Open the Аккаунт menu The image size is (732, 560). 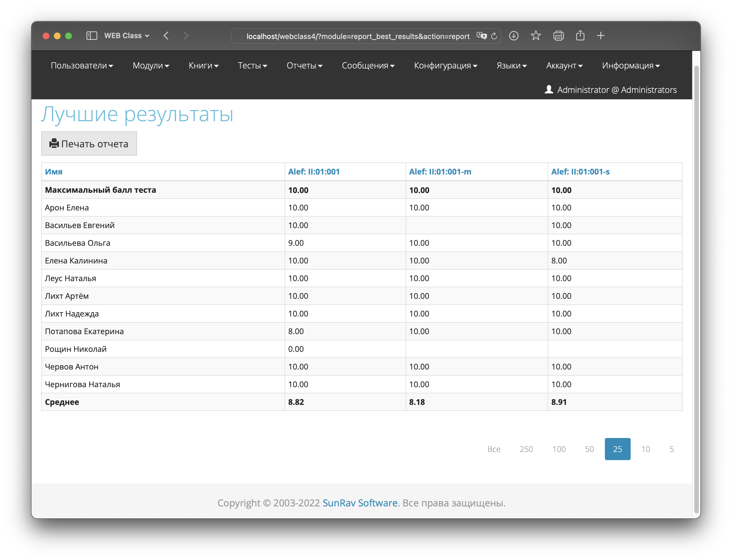click(x=564, y=66)
